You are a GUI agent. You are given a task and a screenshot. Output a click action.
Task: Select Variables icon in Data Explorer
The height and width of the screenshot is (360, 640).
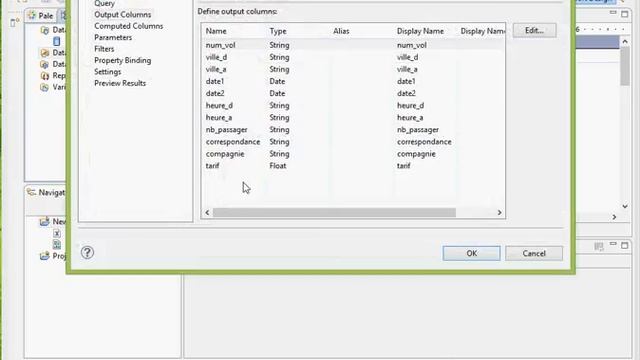pos(44,87)
